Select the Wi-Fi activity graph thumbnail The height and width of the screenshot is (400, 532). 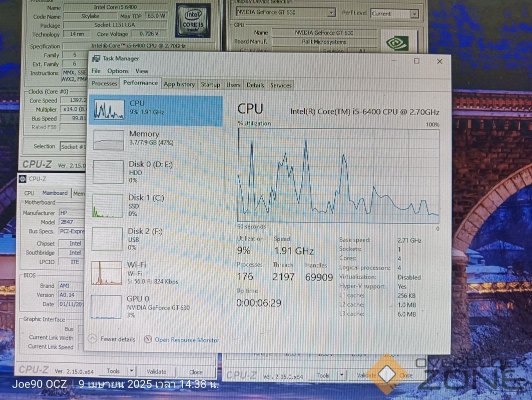point(107,273)
